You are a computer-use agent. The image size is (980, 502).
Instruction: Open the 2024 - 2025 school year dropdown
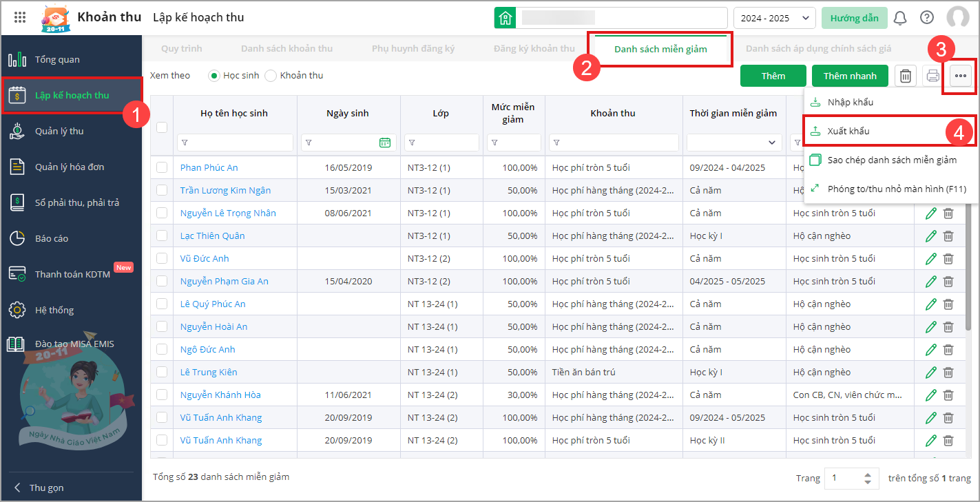coord(774,18)
